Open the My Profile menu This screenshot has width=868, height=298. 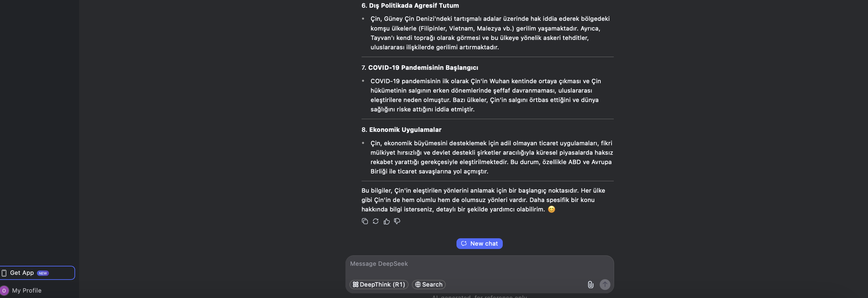(26, 290)
